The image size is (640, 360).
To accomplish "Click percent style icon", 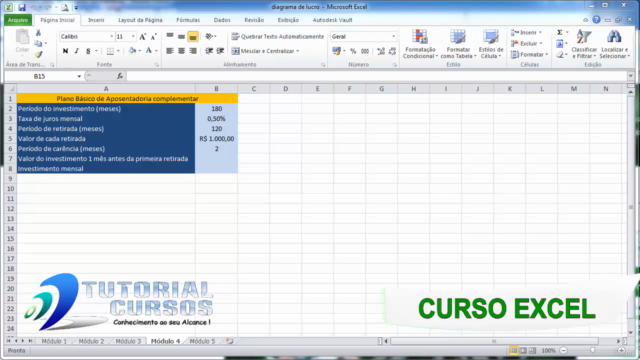I will point(353,51).
